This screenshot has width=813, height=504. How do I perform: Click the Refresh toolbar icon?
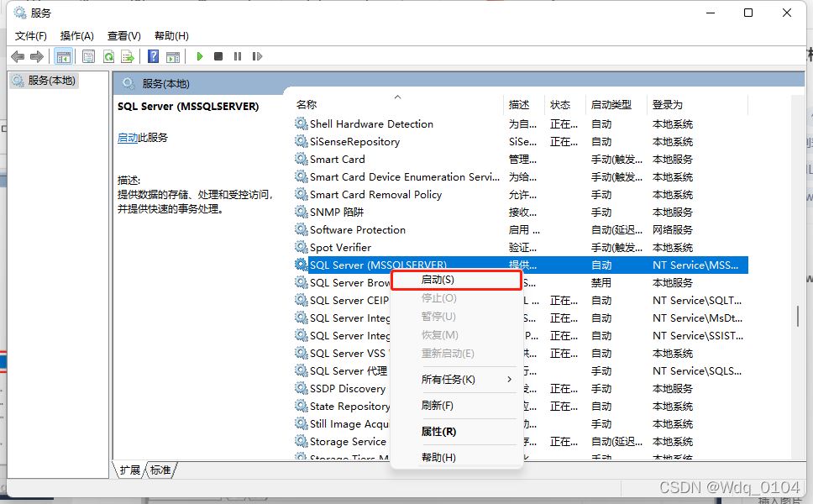click(x=108, y=56)
